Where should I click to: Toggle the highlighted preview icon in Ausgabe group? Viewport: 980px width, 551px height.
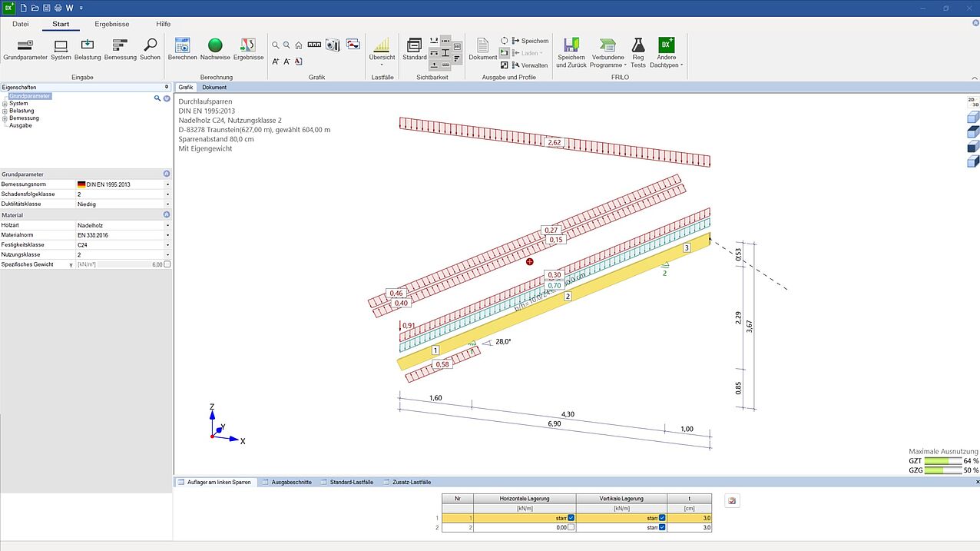(x=505, y=53)
